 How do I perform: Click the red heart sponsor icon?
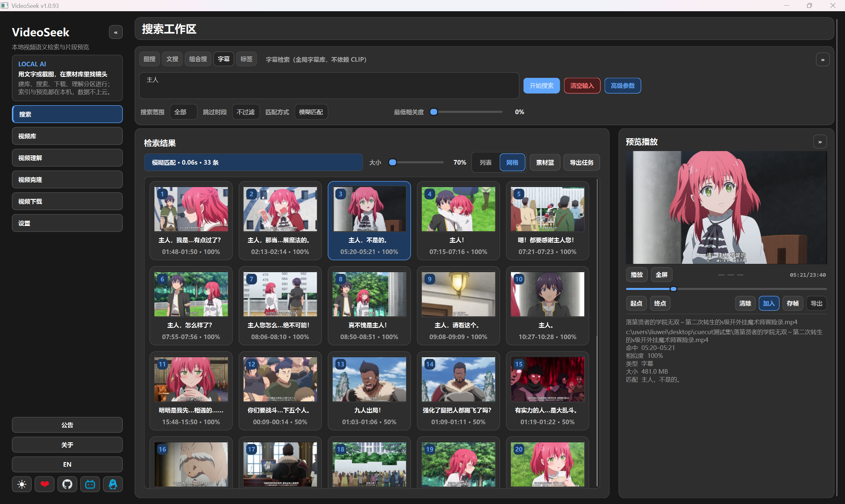click(x=45, y=484)
